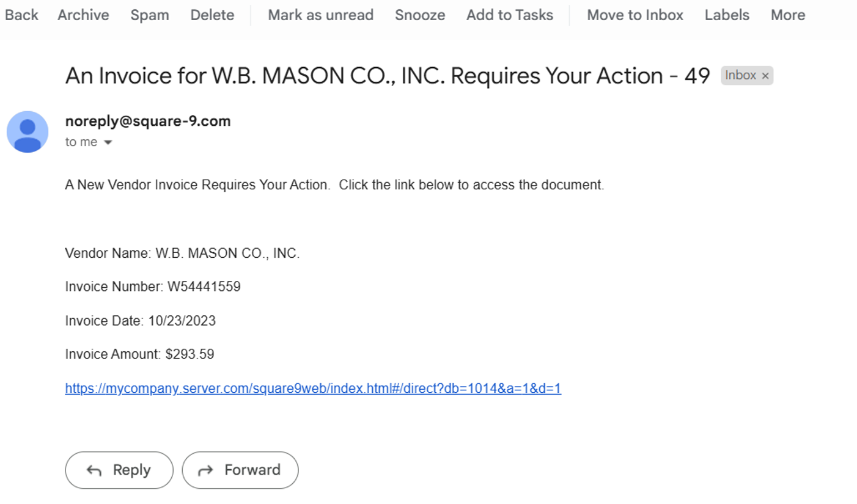857x504 pixels.
Task: Archive this email
Action: tap(83, 15)
